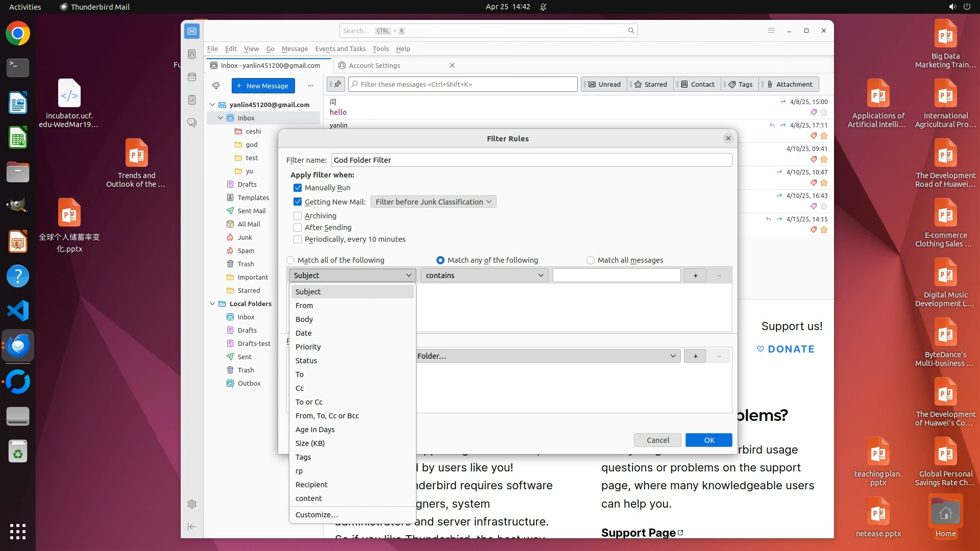Select Match all of the following
Screen dimensions: 980x551
coord(290,260)
